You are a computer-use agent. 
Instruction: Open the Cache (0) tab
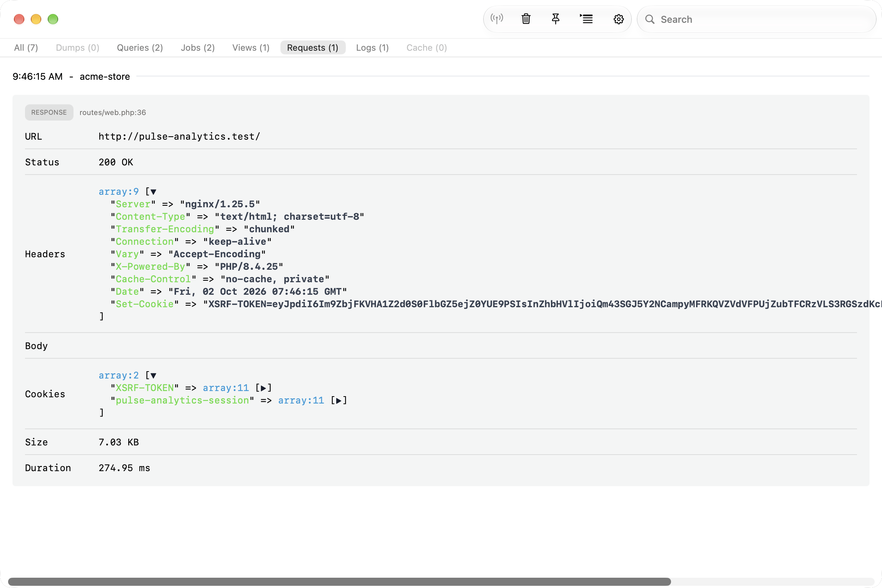[427, 48]
